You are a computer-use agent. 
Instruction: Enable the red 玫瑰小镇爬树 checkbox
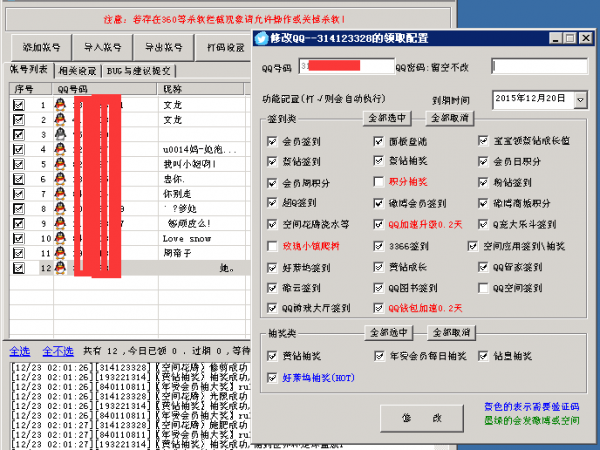coord(272,246)
